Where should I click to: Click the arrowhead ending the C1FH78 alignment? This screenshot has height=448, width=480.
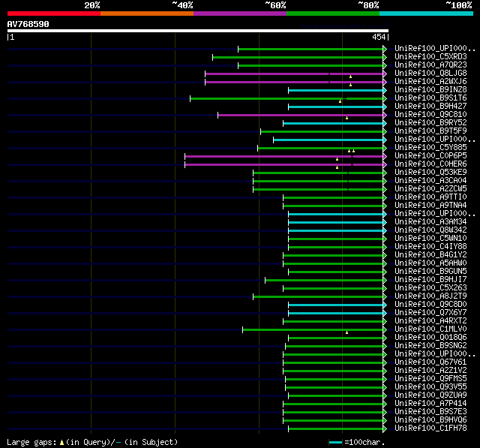385,428
